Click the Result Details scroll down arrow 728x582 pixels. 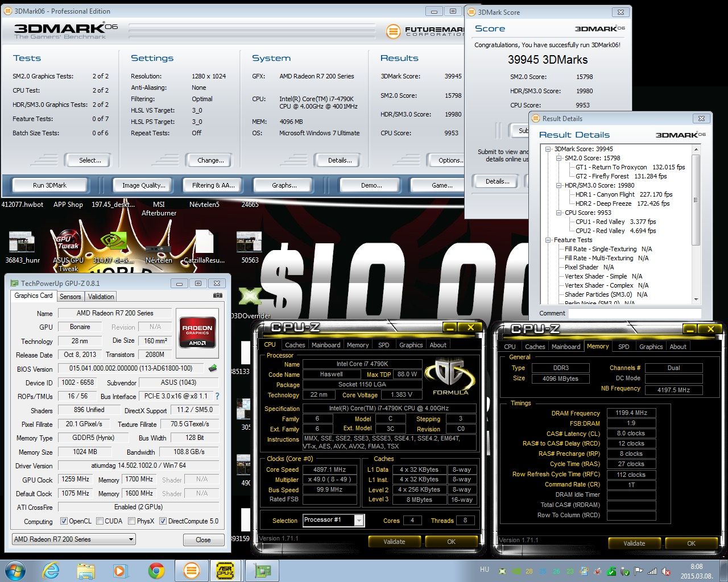(696, 300)
